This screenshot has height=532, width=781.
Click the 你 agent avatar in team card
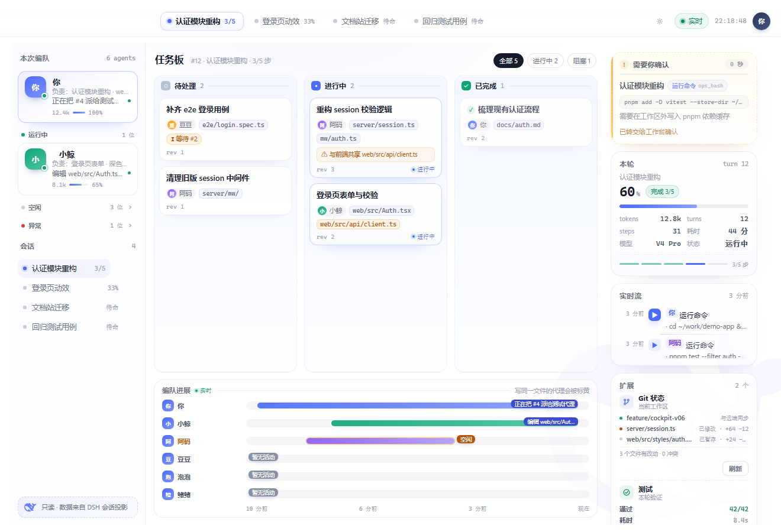(35, 87)
